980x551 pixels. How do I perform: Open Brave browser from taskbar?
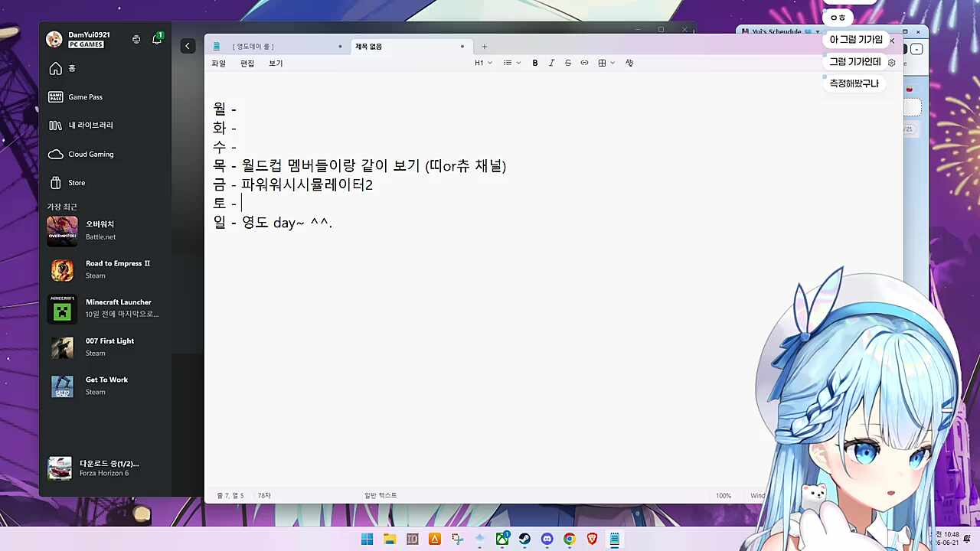pyautogui.click(x=592, y=540)
